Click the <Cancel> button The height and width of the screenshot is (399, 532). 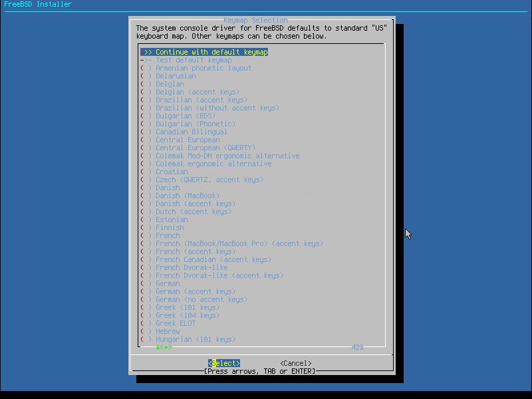tap(296, 363)
